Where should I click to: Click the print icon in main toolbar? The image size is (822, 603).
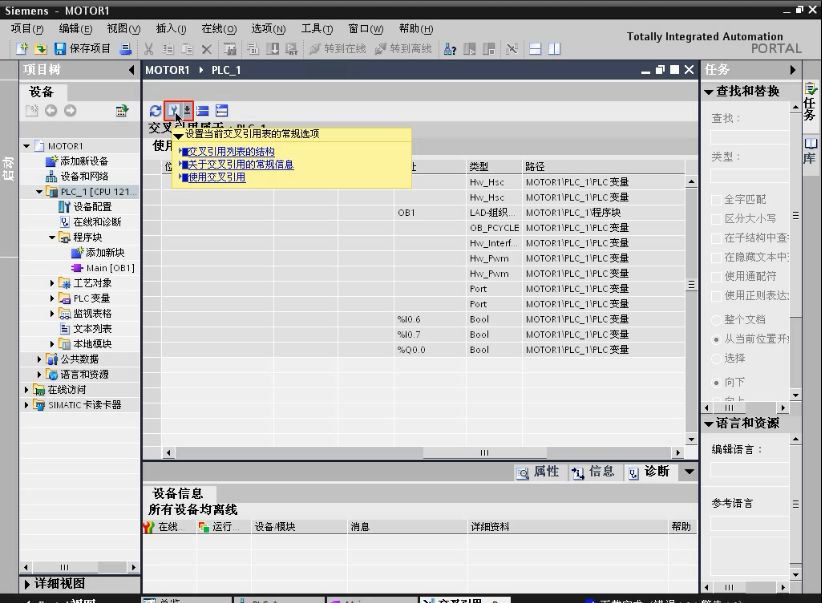(125, 49)
